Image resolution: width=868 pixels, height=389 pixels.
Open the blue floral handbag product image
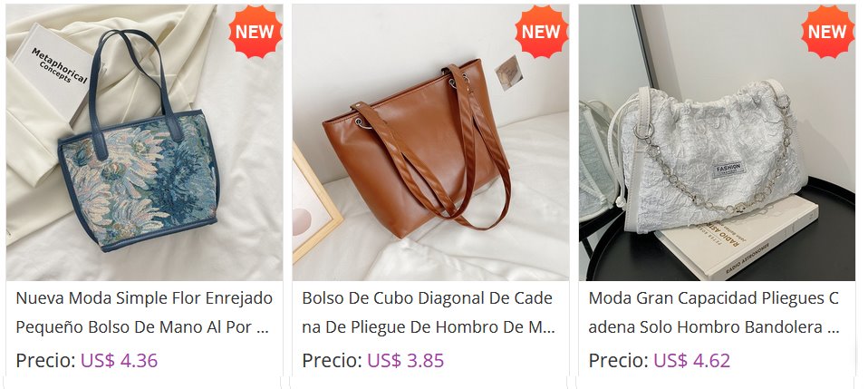144,142
